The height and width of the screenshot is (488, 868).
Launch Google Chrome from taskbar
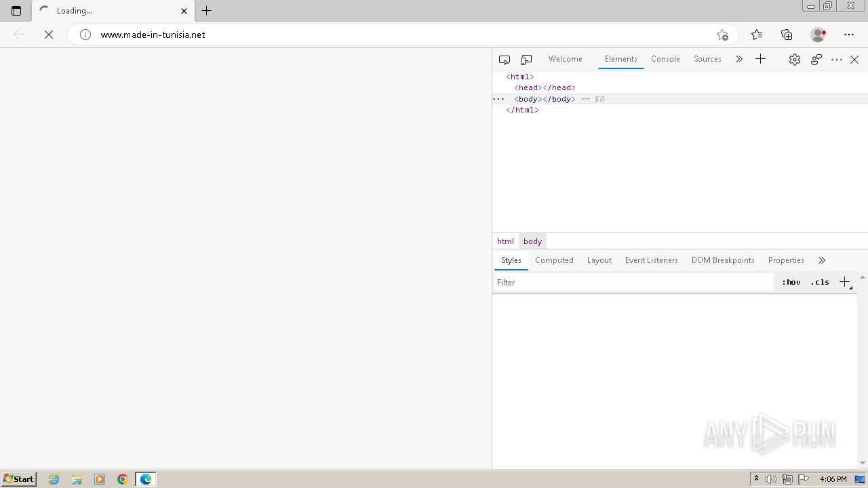pyautogui.click(x=123, y=479)
